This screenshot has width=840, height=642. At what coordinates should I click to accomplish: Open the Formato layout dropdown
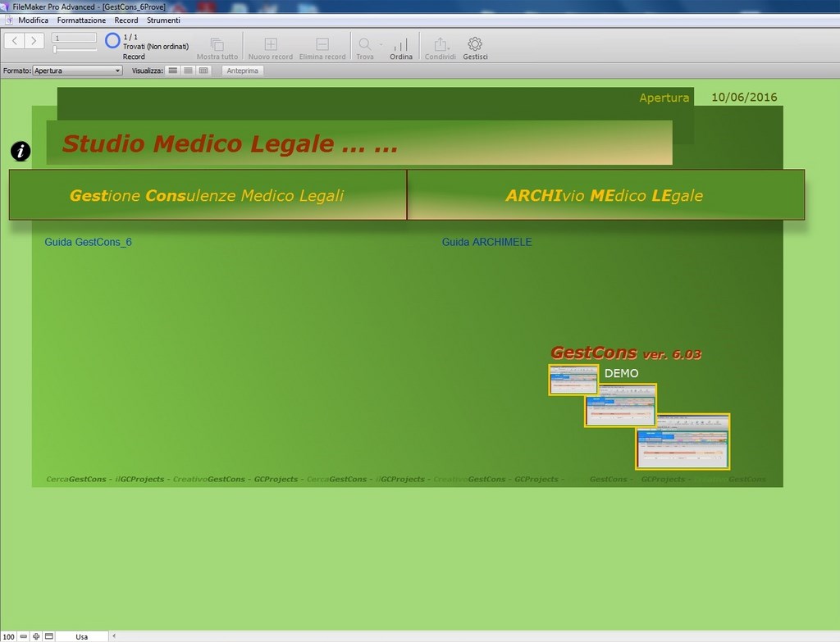click(x=78, y=71)
